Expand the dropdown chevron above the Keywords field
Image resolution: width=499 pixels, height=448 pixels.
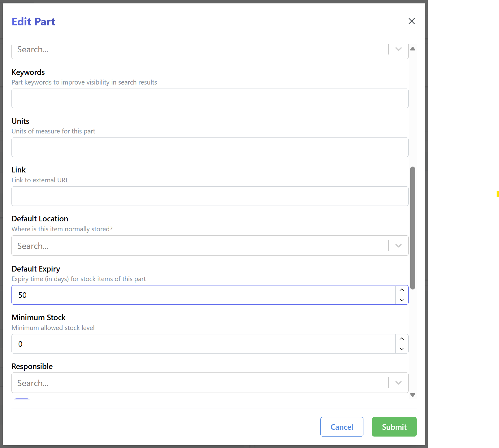[x=398, y=49]
